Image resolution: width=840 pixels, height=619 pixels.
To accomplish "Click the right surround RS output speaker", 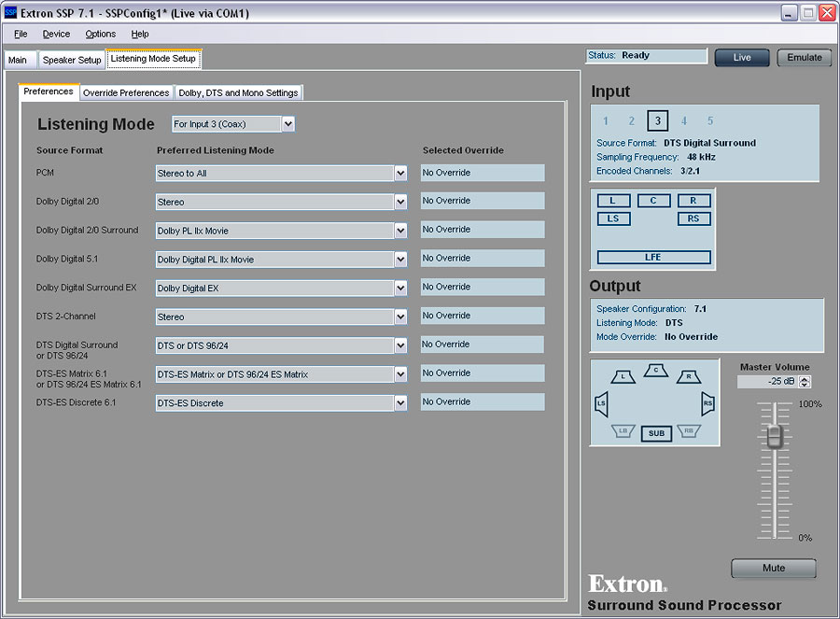I will tap(708, 404).
